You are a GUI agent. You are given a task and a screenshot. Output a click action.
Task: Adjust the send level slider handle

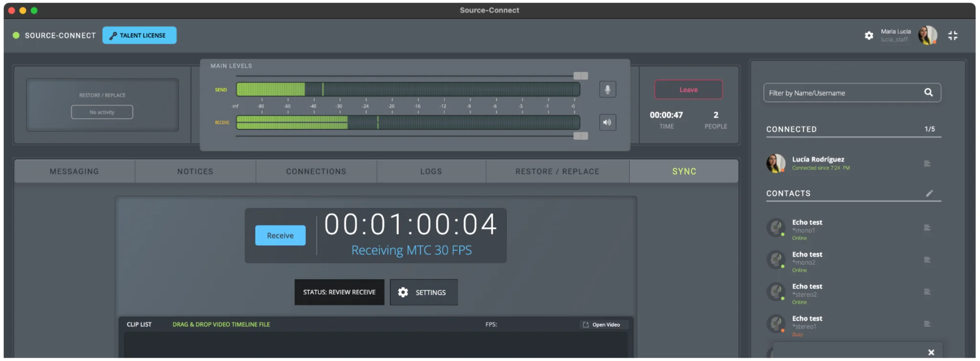coord(580,76)
